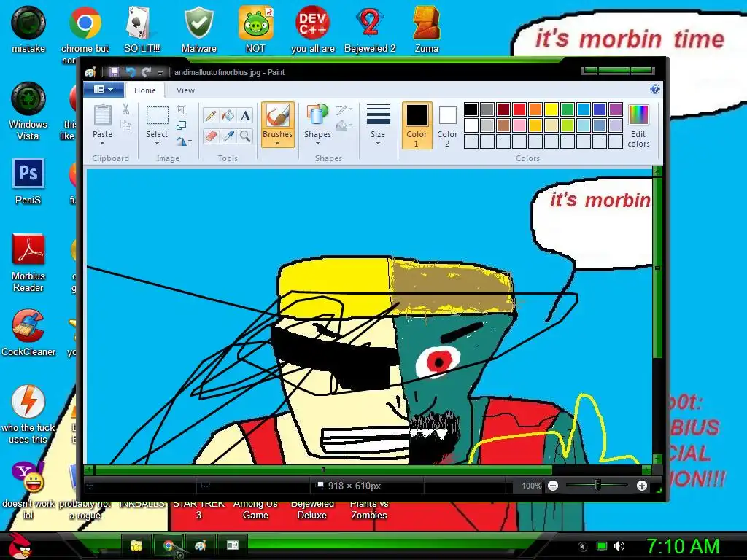Screen dimensions: 747x560
Task: Pick the Fill with color bucket tool
Action: 228,116
